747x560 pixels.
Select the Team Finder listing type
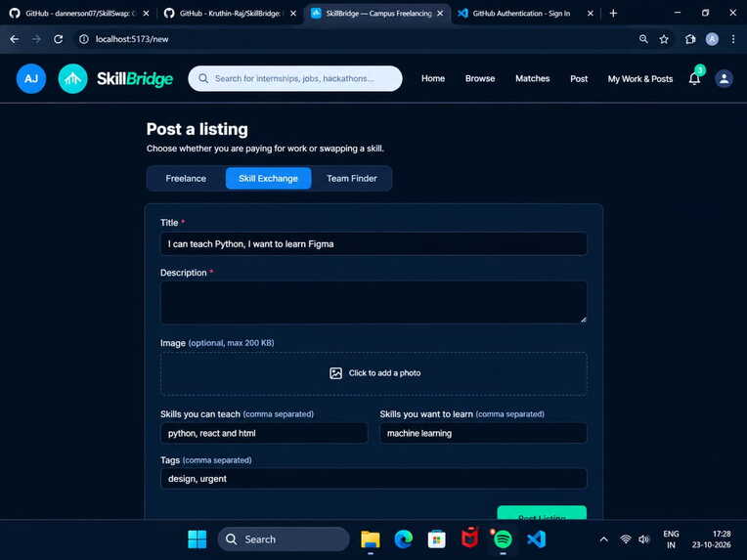pyautogui.click(x=352, y=179)
